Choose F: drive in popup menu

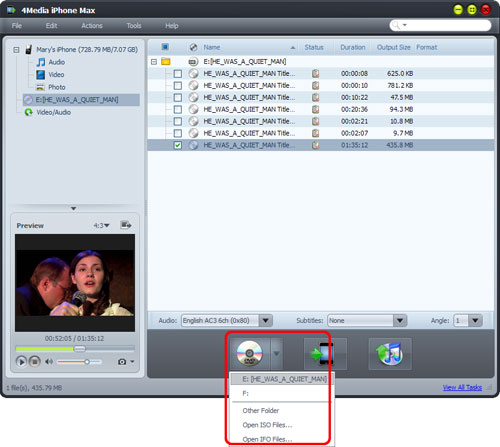pyautogui.click(x=282, y=393)
